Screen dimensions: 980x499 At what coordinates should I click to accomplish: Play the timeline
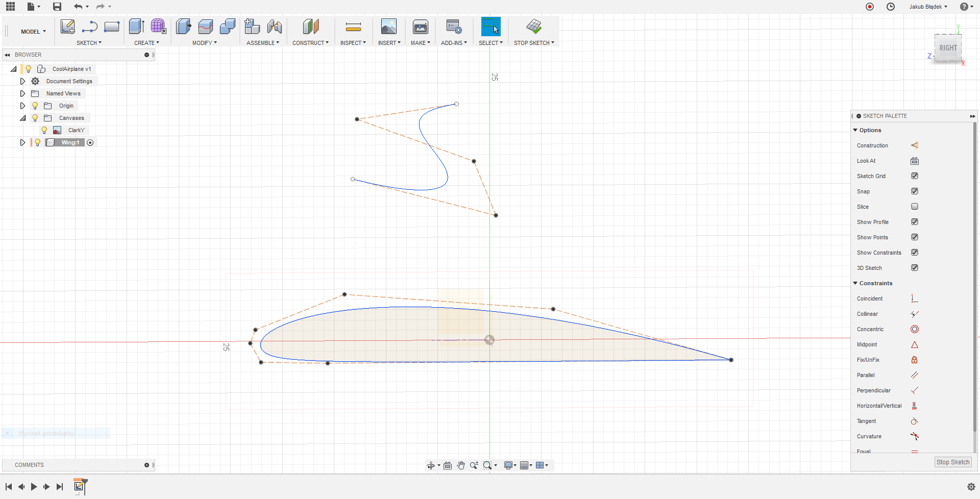(x=34, y=487)
